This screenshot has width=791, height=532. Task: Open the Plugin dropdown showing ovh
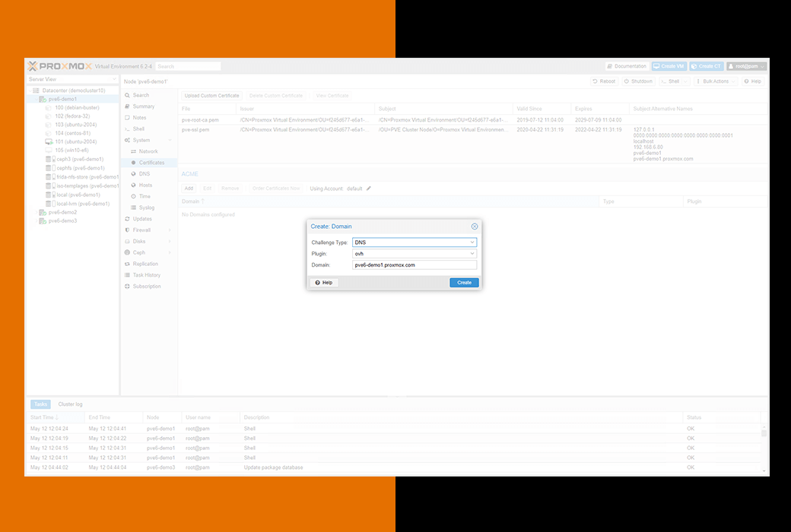click(x=472, y=254)
